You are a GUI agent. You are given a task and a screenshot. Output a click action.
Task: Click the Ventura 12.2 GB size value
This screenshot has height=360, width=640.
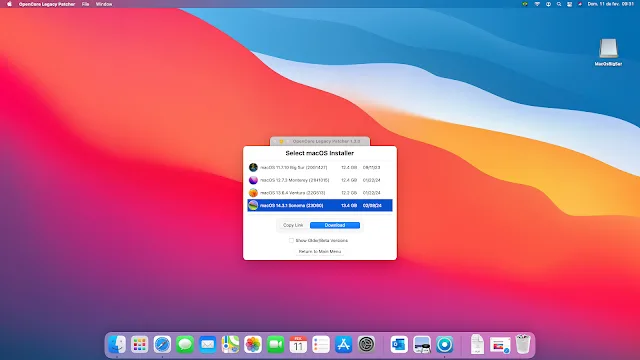pos(349,193)
